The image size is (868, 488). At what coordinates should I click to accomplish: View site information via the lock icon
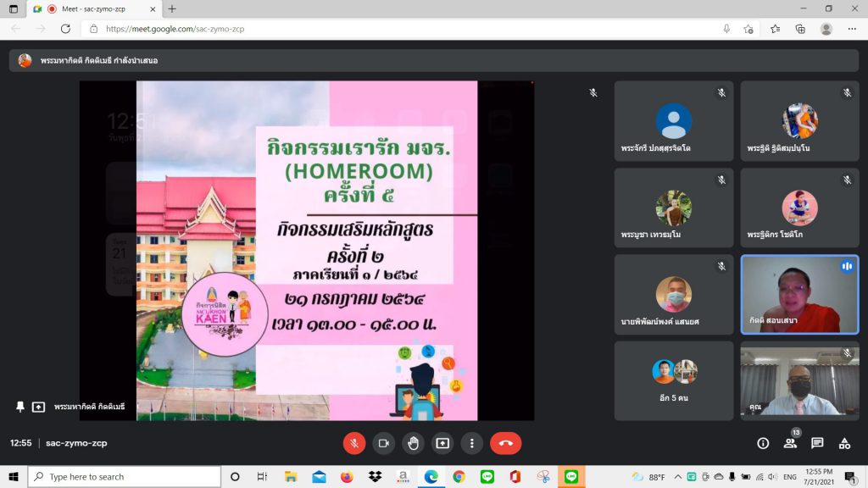[93, 29]
